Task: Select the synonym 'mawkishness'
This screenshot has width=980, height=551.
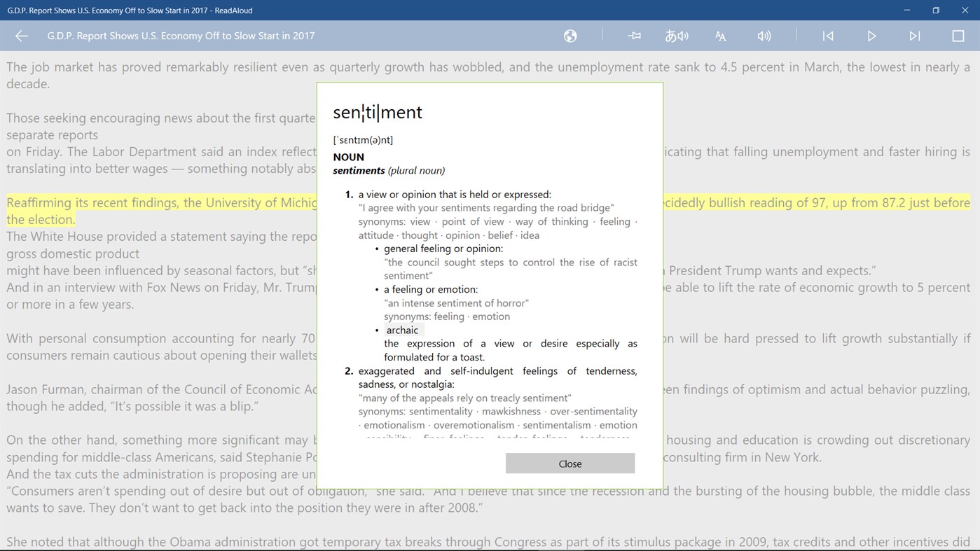Action: point(511,411)
